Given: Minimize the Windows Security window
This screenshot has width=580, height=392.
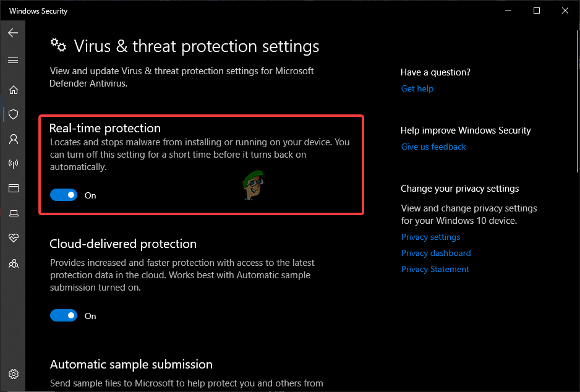Looking at the screenshot, I should pyautogui.click(x=508, y=11).
